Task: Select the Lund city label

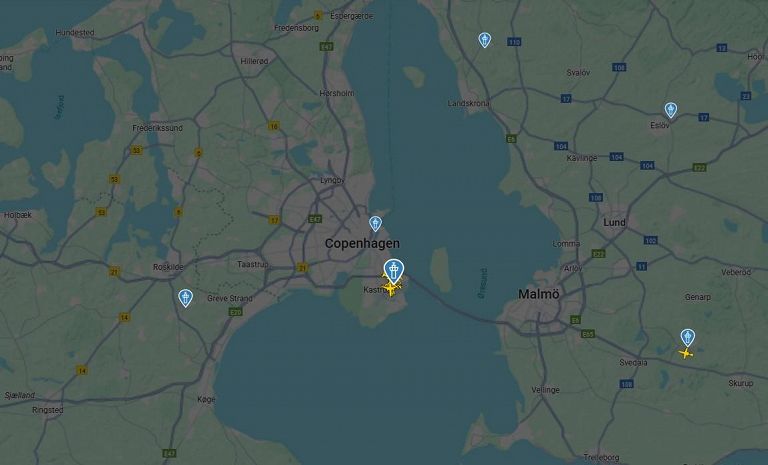Action: pyautogui.click(x=614, y=222)
